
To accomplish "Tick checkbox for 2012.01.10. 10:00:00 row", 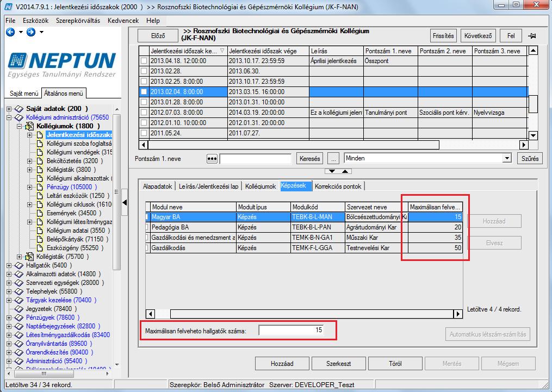I will pyautogui.click(x=144, y=123).
